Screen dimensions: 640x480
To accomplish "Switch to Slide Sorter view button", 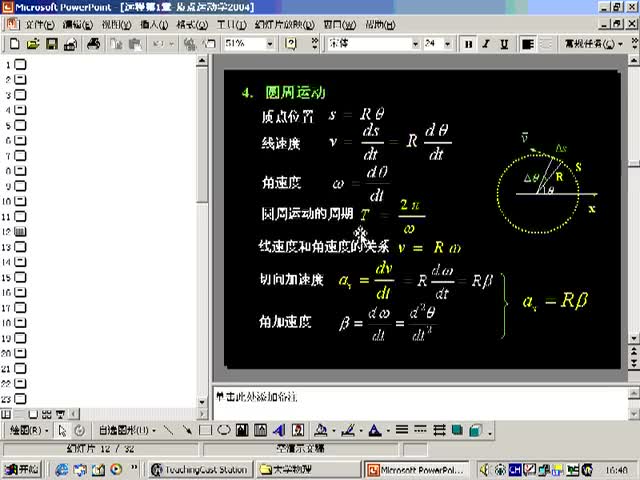I will coord(46,414).
